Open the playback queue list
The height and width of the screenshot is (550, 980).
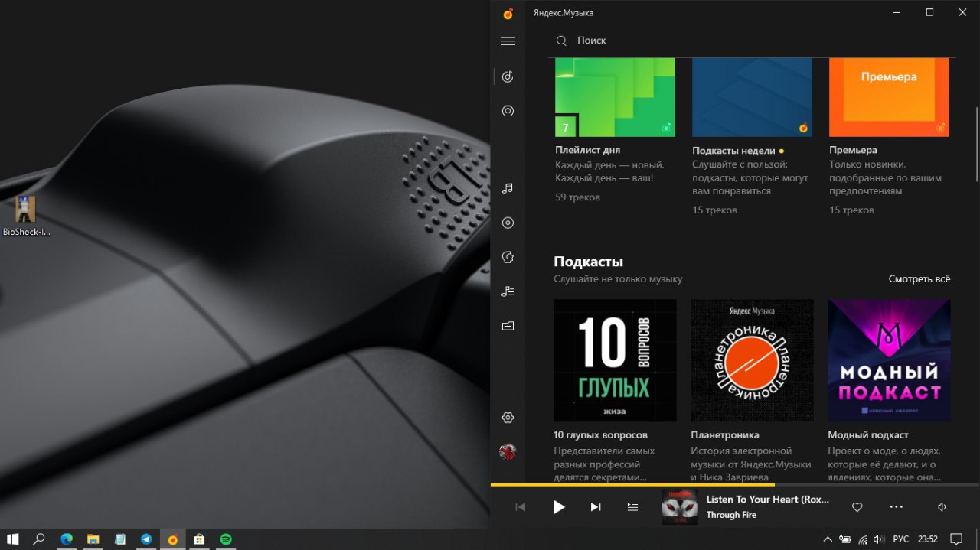pyautogui.click(x=632, y=506)
